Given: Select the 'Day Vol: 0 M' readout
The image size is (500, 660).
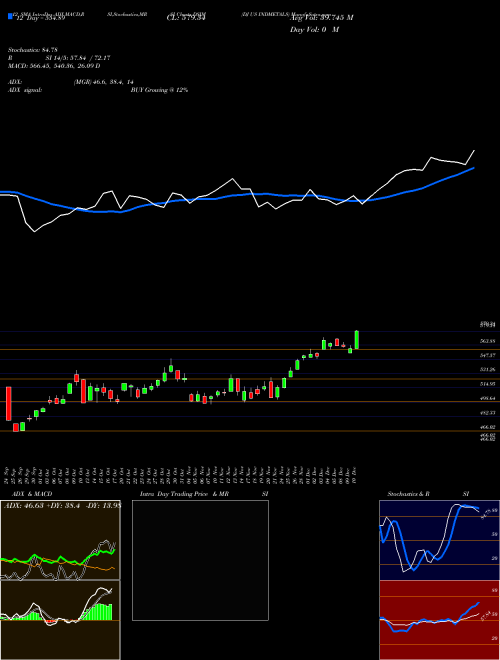Looking at the screenshot, I should [315, 30].
